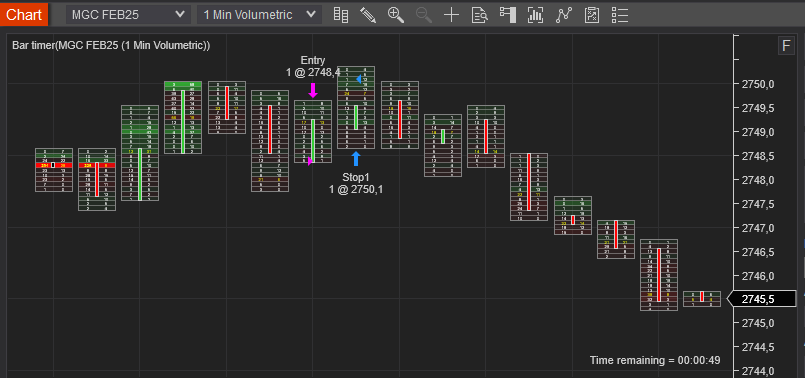This screenshot has width=805, height=378.
Task: Open Chart Trader panel icon
Action: pos(508,15)
